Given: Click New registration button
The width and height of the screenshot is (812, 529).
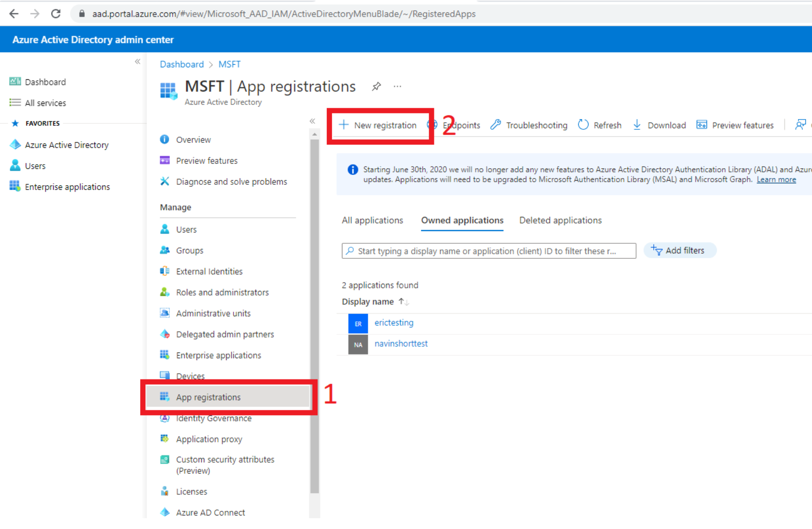Looking at the screenshot, I should [379, 125].
